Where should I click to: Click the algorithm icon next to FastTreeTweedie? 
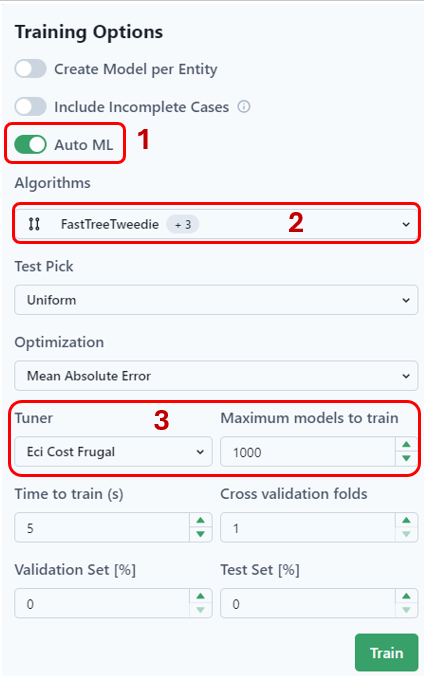[34, 224]
